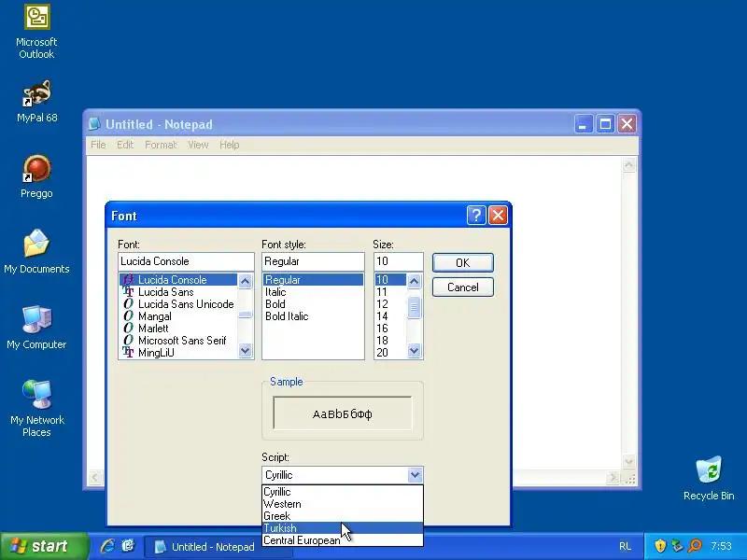This screenshot has height=560, width=747.
Task: Click the size list scrollbar thumb
Action: [x=415, y=307]
